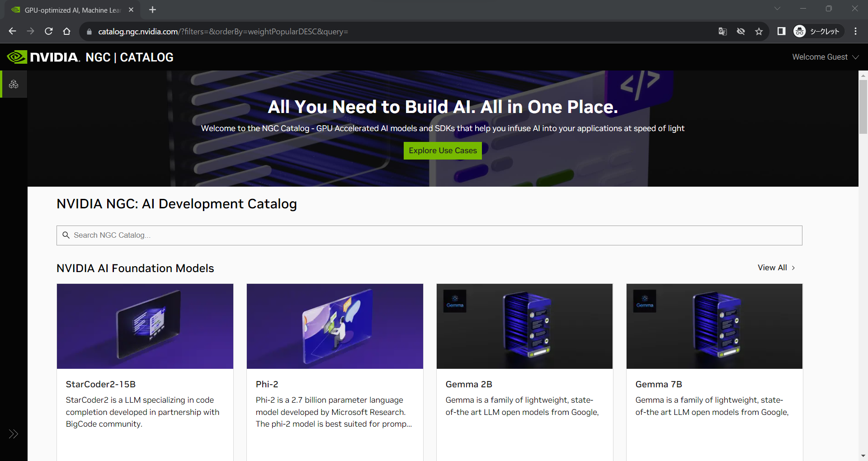Click the browser back arrow
The width and height of the screenshot is (868, 461).
click(12, 31)
